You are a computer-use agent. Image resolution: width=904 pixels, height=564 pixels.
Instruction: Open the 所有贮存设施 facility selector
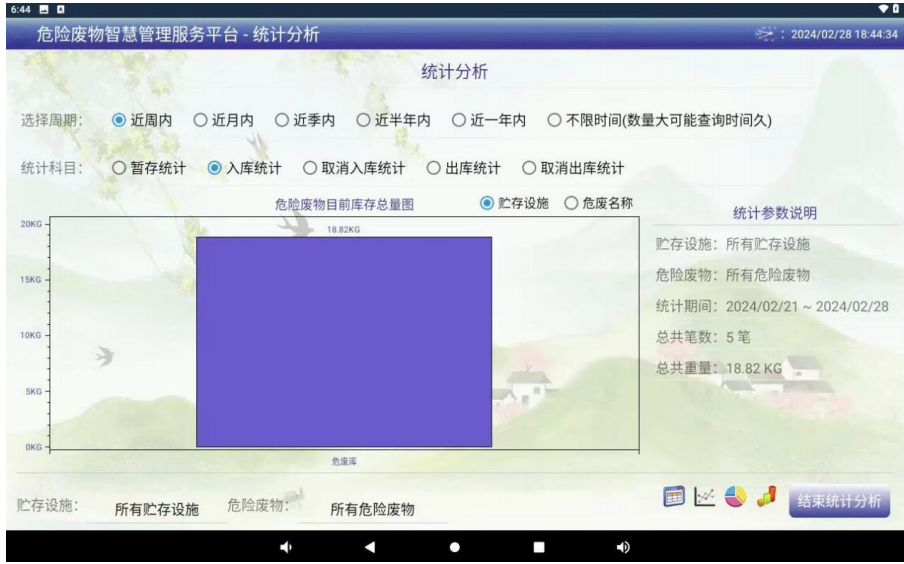pyautogui.click(x=156, y=509)
